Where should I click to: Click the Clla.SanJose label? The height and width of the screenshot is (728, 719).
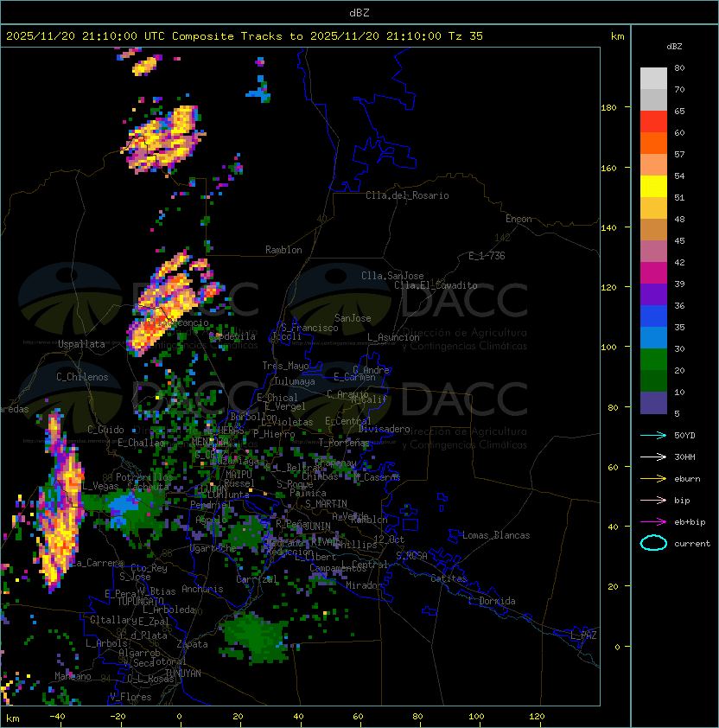click(x=392, y=276)
